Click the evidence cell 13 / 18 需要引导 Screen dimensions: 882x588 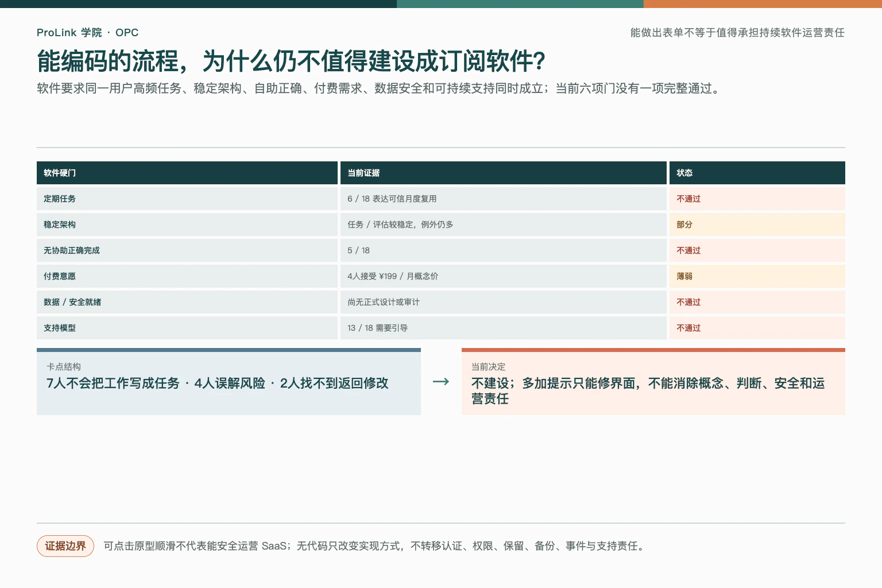point(504,328)
